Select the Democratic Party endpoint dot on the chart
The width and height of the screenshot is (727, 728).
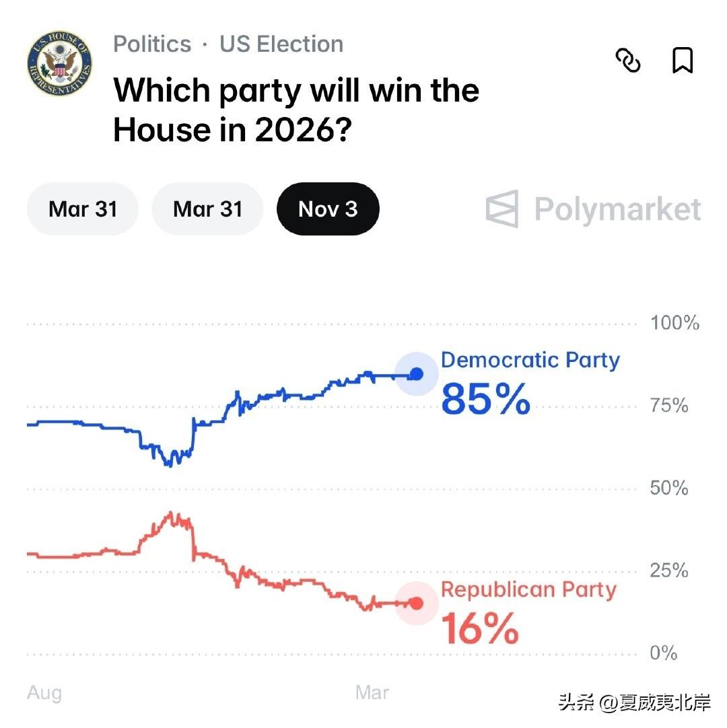[x=417, y=374]
